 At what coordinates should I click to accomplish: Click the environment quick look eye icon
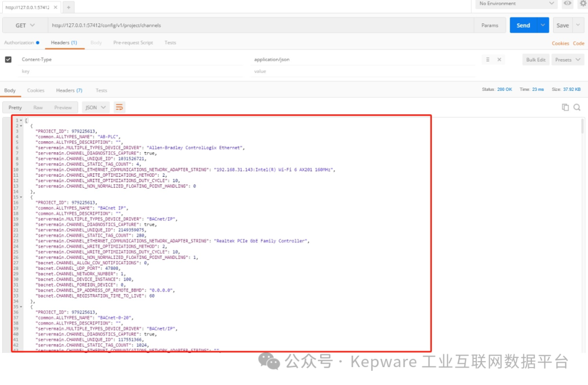pyautogui.click(x=567, y=3)
